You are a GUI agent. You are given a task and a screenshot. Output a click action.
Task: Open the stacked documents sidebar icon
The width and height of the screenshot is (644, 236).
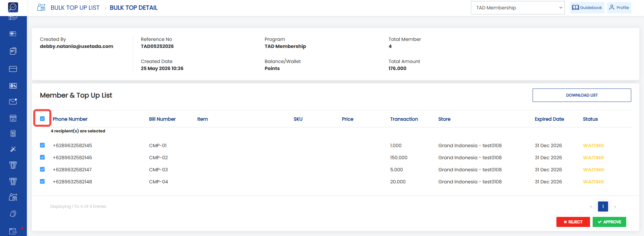click(13, 51)
